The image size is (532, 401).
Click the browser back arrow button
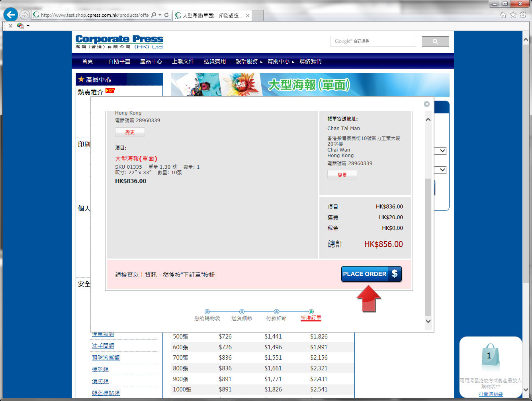coord(11,15)
